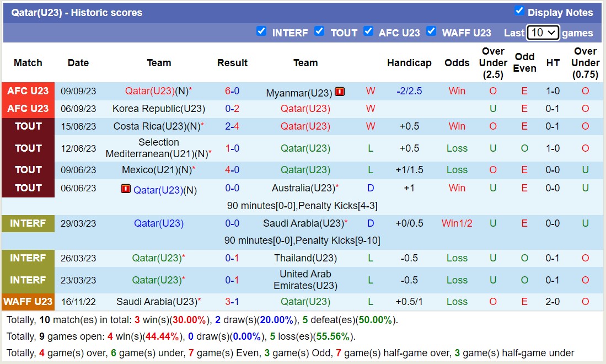606x364 pixels.
Task: Click the 3-1 result on 16/11/22
Action: click(x=232, y=302)
